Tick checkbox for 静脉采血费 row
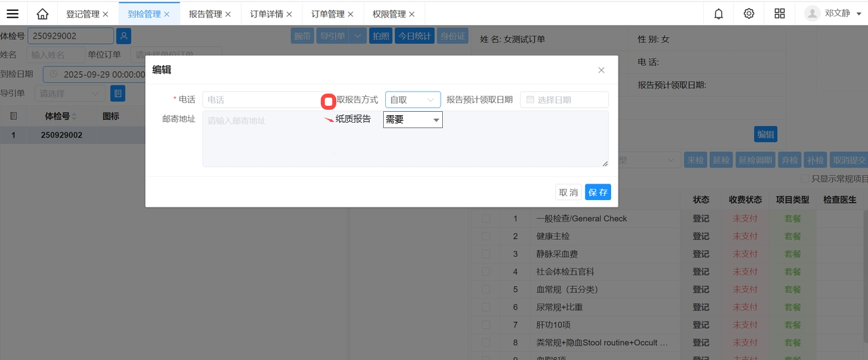The image size is (868, 360). pos(486,254)
